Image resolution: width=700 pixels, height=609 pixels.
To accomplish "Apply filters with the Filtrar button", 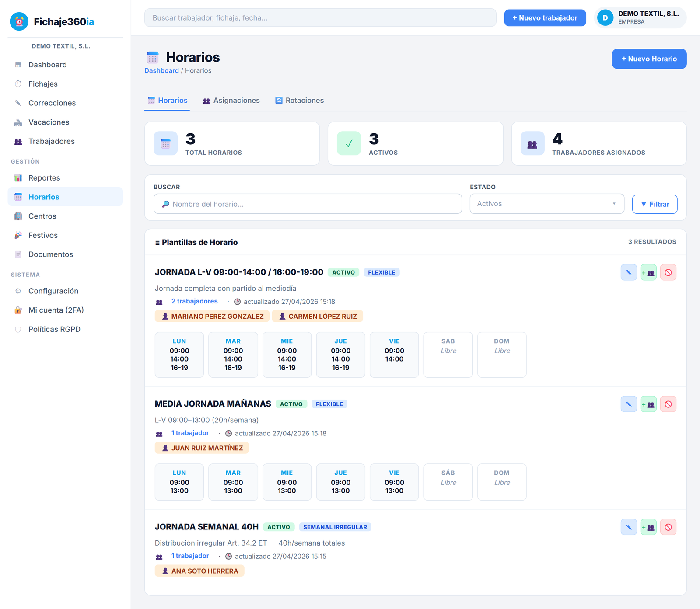I will click(x=654, y=204).
